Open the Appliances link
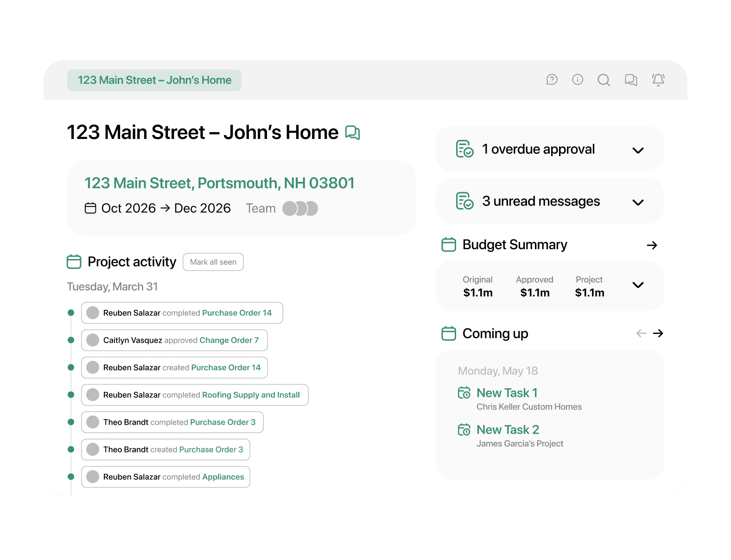This screenshot has width=731, height=560. tap(223, 477)
